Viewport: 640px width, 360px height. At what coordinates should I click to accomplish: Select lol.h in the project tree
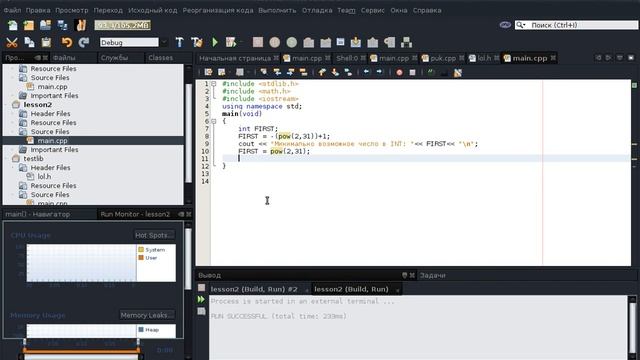(x=44, y=176)
